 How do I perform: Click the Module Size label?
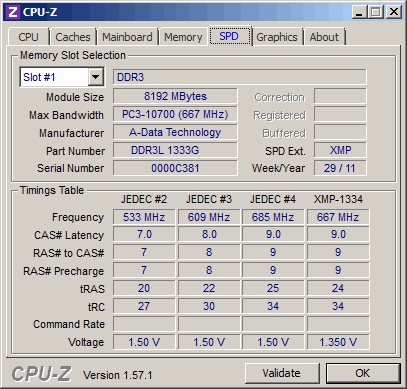tap(75, 97)
